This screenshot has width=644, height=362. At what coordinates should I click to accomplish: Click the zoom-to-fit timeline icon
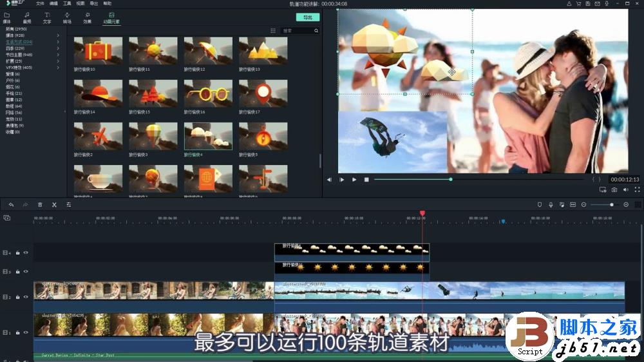[573, 205]
